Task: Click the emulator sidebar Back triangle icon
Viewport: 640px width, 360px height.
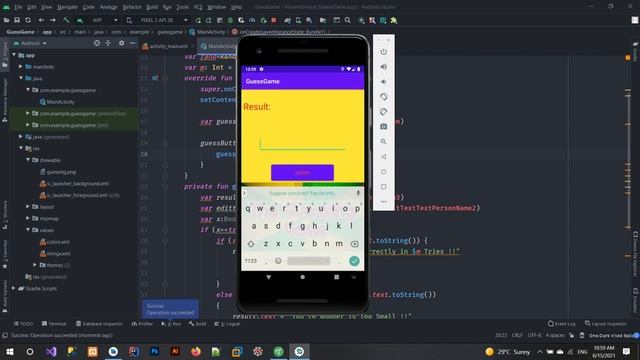Action: click(383, 157)
